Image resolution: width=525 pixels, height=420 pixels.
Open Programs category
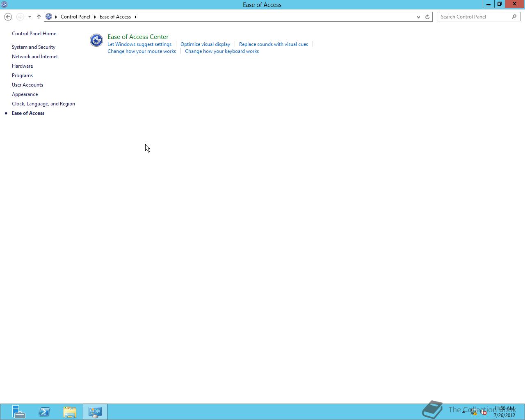[23, 75]
